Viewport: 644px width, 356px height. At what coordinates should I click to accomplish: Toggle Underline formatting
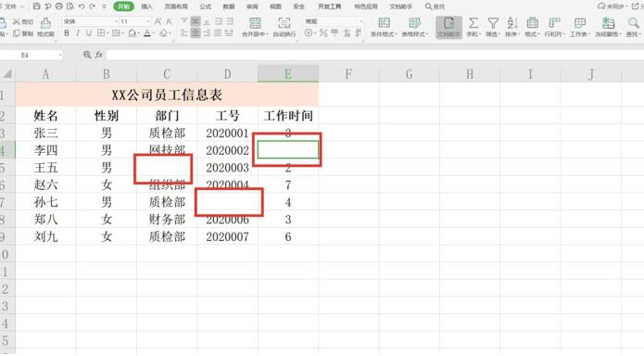89,33
